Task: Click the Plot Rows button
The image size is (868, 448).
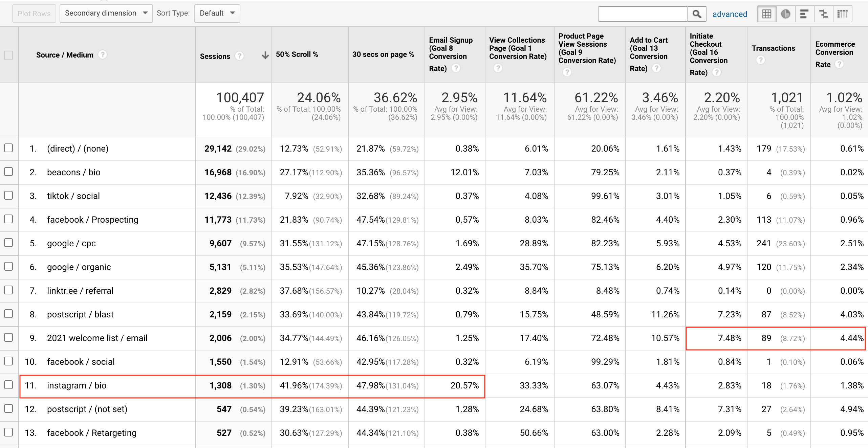Action: tap(34, 14)
